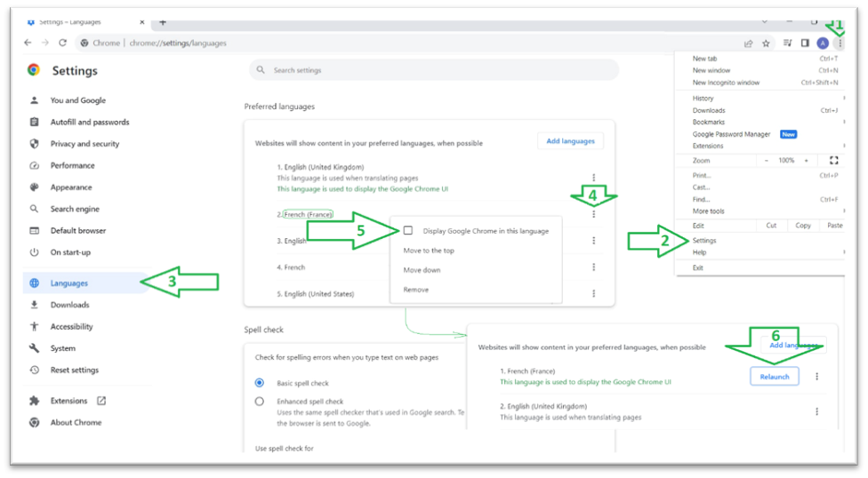Click the On start-up power icon
This screenshot has height=478, width=868.
[35, 252]
